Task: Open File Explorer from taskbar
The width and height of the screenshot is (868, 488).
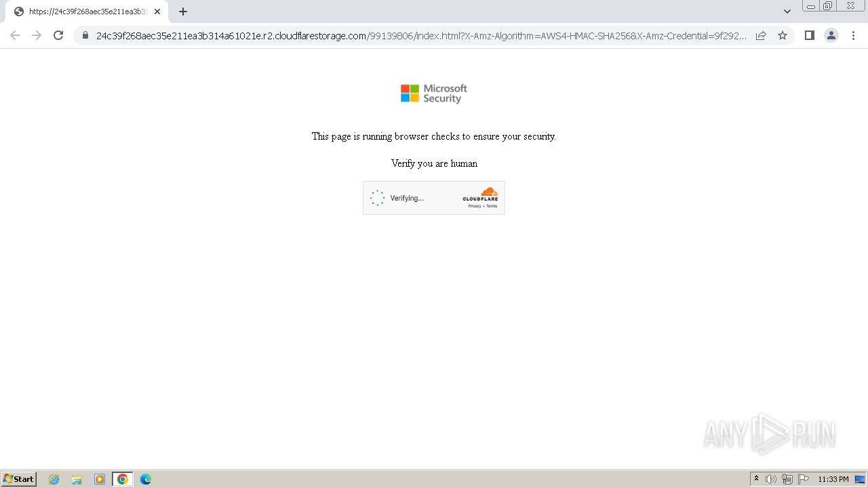Action: pos(77,479)
